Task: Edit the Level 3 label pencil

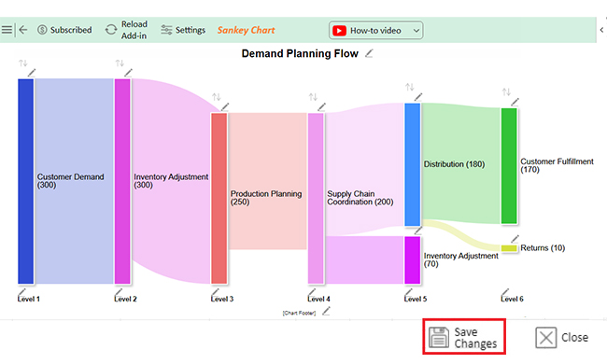Action: click(x=215, y=292)
